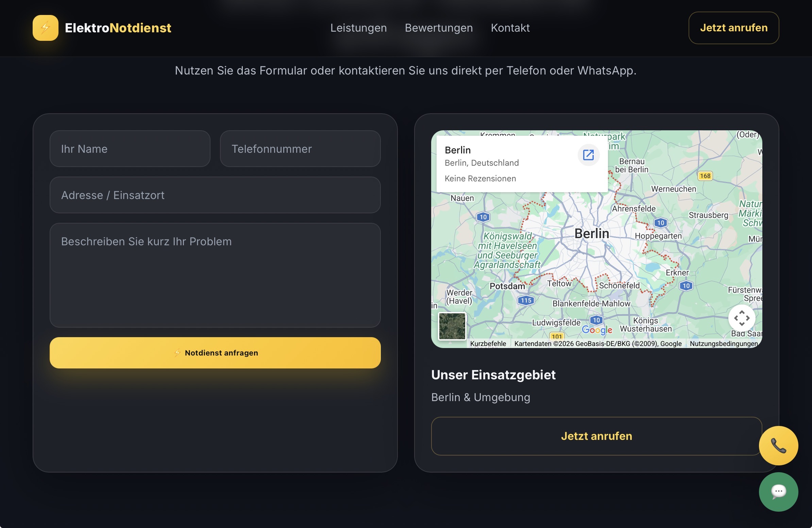Click the Telefonnummer input field

(x=300, y=149)
